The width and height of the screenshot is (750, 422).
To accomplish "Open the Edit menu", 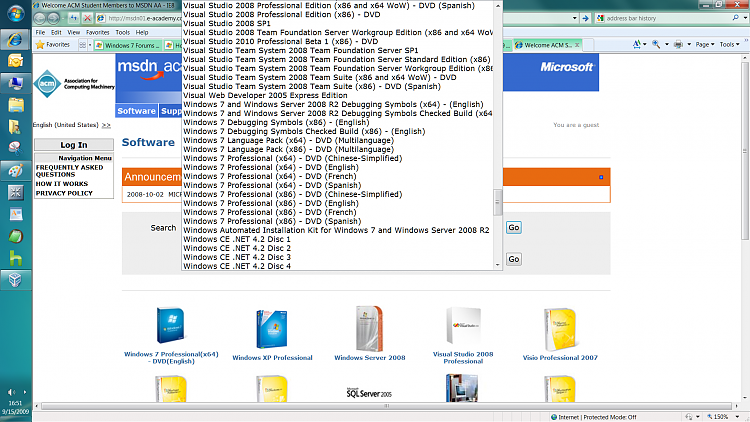I will [56, 33].
